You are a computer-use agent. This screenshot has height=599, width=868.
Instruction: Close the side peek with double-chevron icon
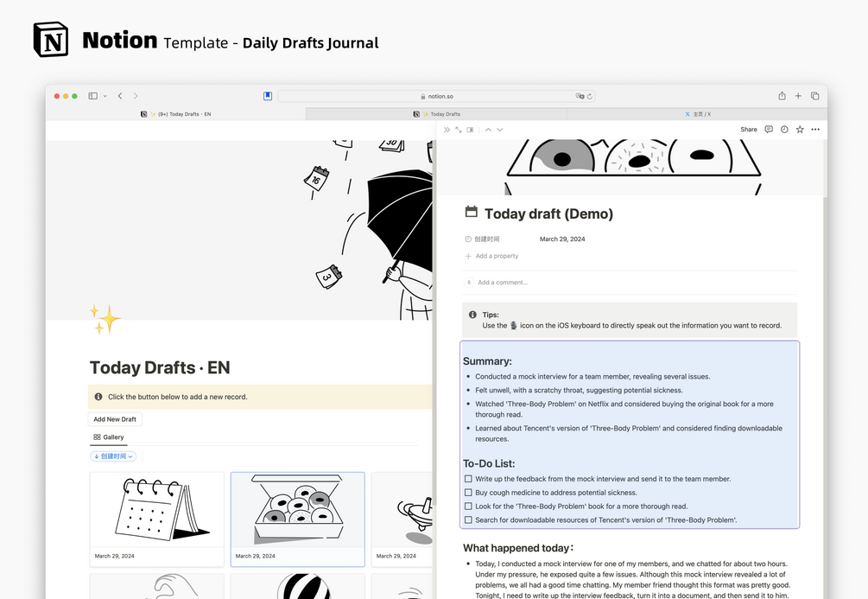[x=447, y=130]
